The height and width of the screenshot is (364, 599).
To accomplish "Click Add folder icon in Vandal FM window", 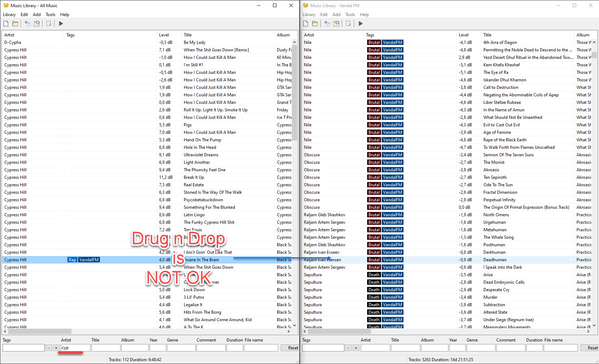I will click(x=336, y=24).
